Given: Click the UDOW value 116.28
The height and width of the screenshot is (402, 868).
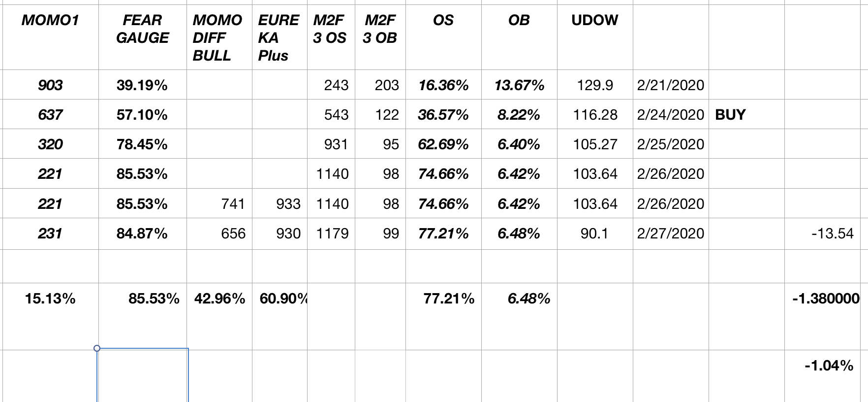Looking at the screenshot, I should 595,115.
